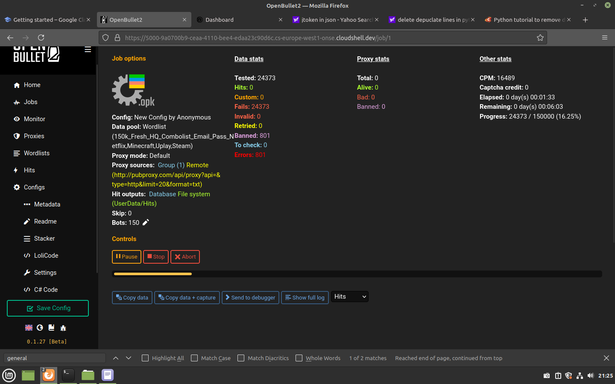Click the yellow job progress bar
The image size is (615, 384).
(153, 274)
